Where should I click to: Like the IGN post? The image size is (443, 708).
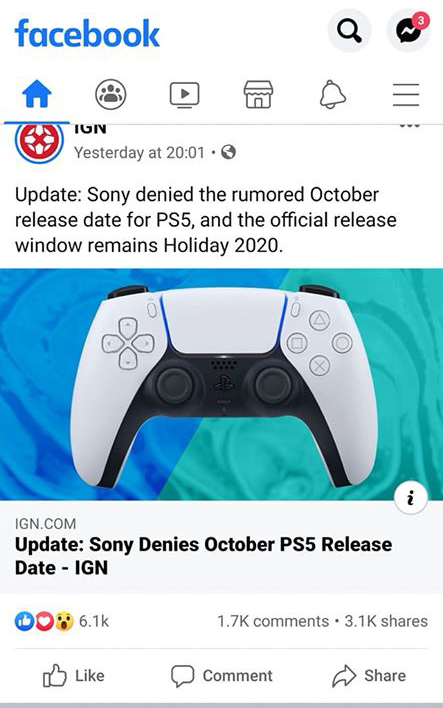(74, 675)
